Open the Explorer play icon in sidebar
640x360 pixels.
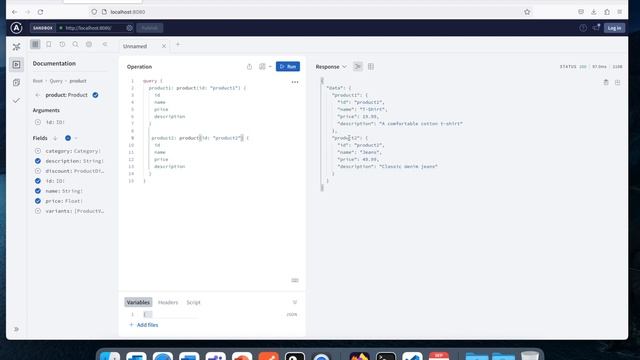[x=16, y=64]
